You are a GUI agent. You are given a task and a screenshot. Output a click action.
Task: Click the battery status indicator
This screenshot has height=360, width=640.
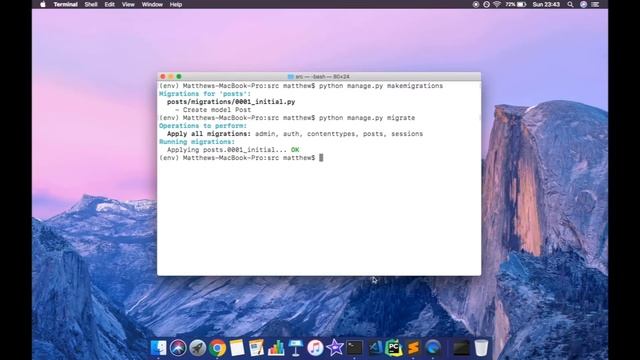[516, 4]
